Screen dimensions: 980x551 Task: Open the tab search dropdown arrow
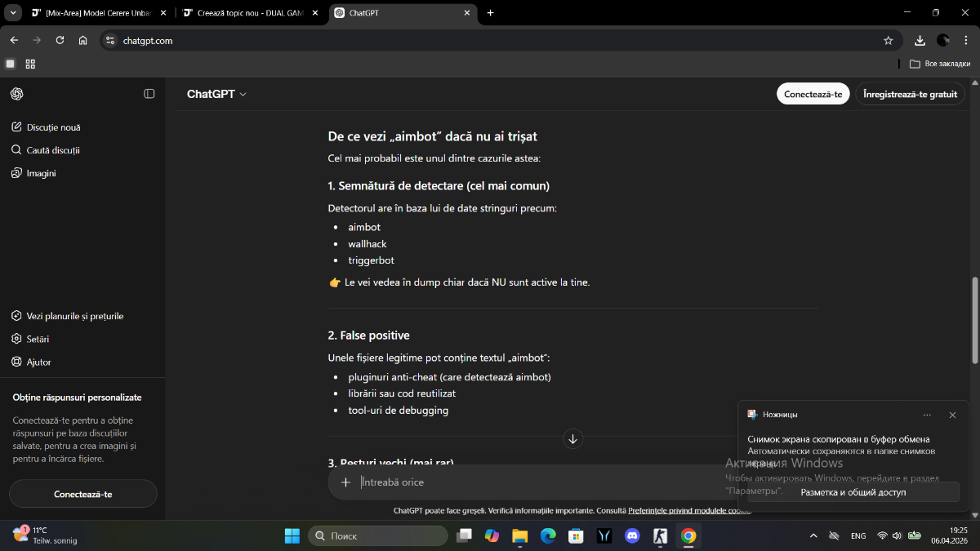pos(14,13)
